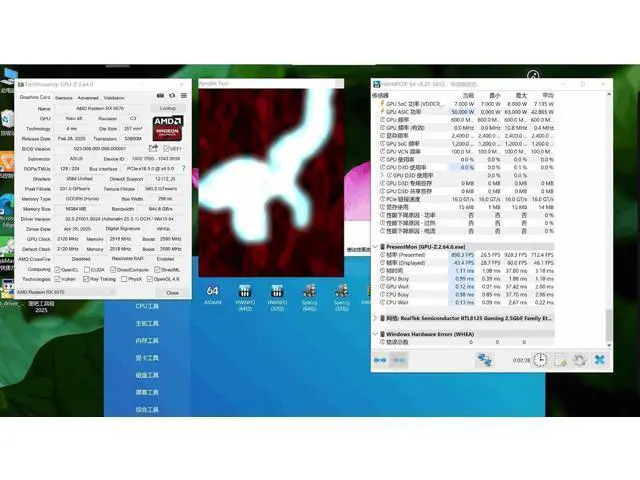
Task: Click the GPU-Z Close button
Action: [172, 293]
